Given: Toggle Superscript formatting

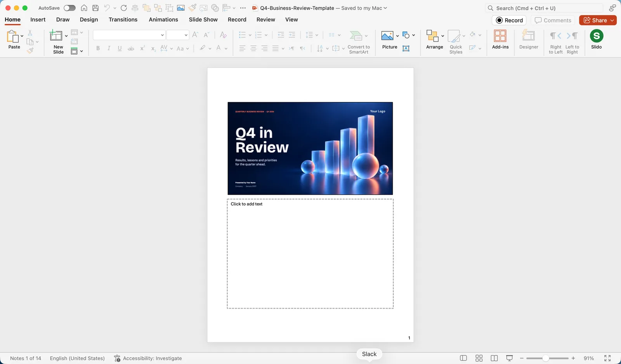Looking at the screenshot, I should click(x=142, y=48).
